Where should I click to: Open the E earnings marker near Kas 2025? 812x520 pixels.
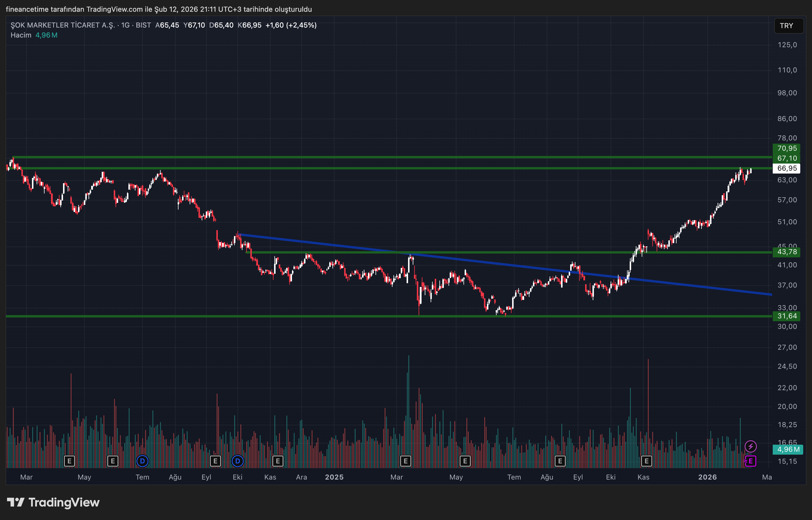point(647,460)
